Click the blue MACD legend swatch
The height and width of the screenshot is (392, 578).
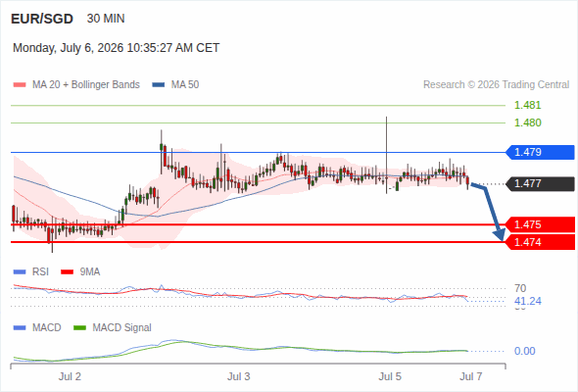(x=20, y=328)
